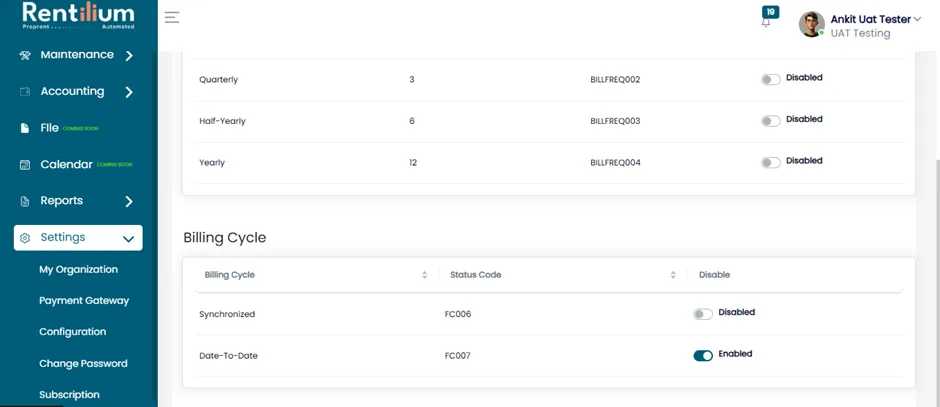
Task: Collapse the Settings menu chevron
Action: tap(128, 239)
